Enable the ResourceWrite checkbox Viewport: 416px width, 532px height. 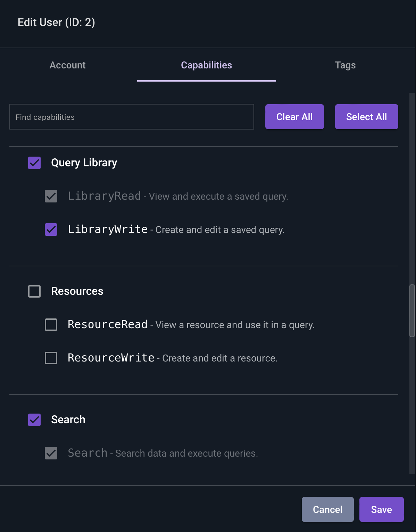pyautogui.click(x=51, y=358)
